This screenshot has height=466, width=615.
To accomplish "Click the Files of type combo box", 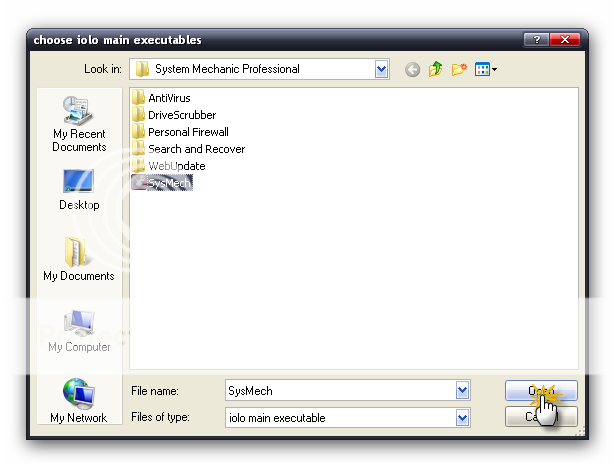I will pyautogui.click(x=348, y=418).
